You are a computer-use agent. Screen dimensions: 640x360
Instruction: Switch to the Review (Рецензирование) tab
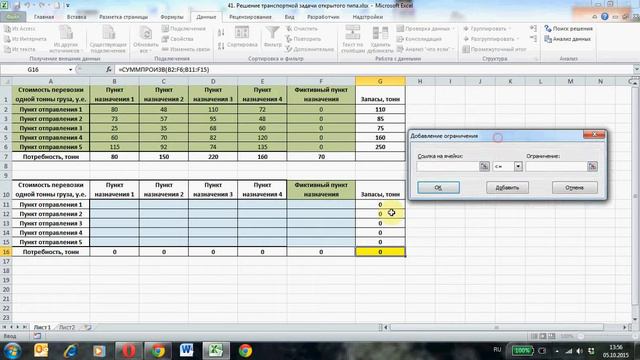[250, 17]
